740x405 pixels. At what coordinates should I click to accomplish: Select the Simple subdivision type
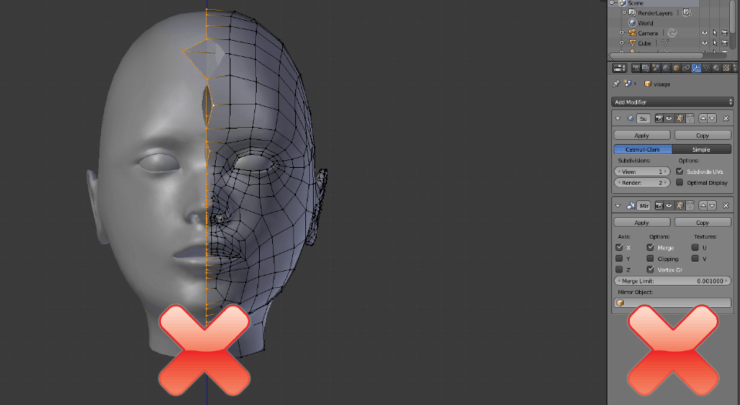(x=701, y=149)
